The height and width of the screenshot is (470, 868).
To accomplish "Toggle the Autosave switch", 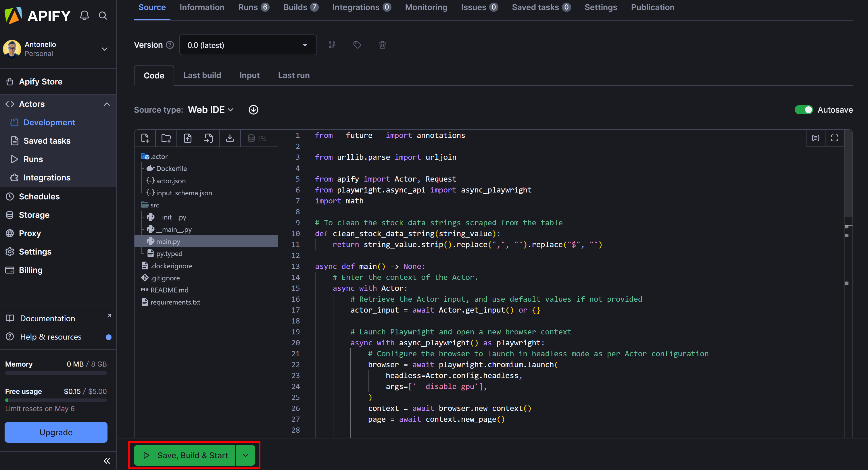I will (804, 110).
